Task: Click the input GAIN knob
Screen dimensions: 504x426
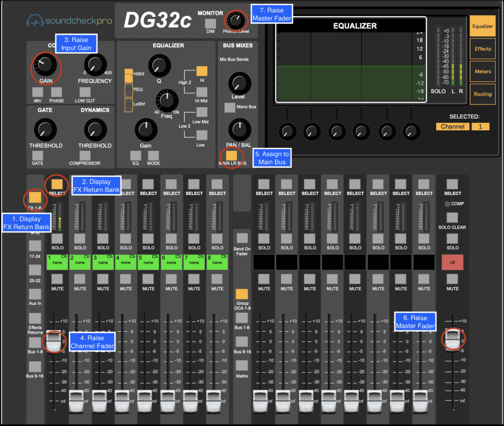Action: 45,65
